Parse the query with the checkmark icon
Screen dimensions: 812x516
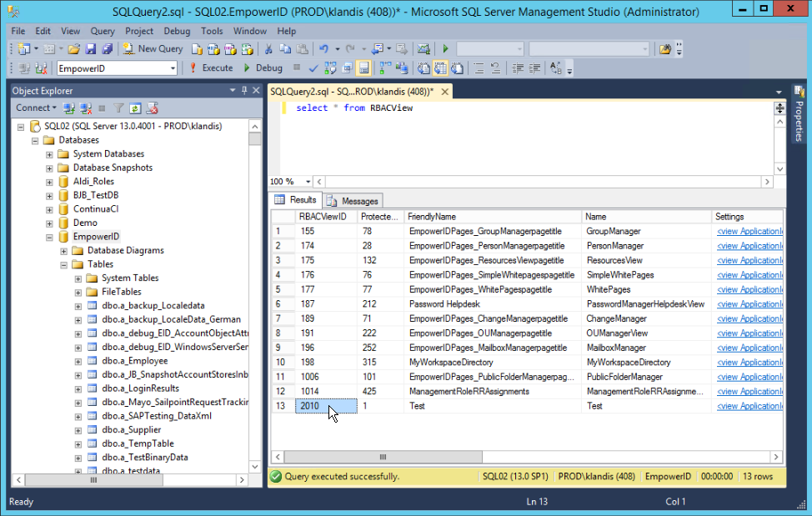(x=313, y=68)
